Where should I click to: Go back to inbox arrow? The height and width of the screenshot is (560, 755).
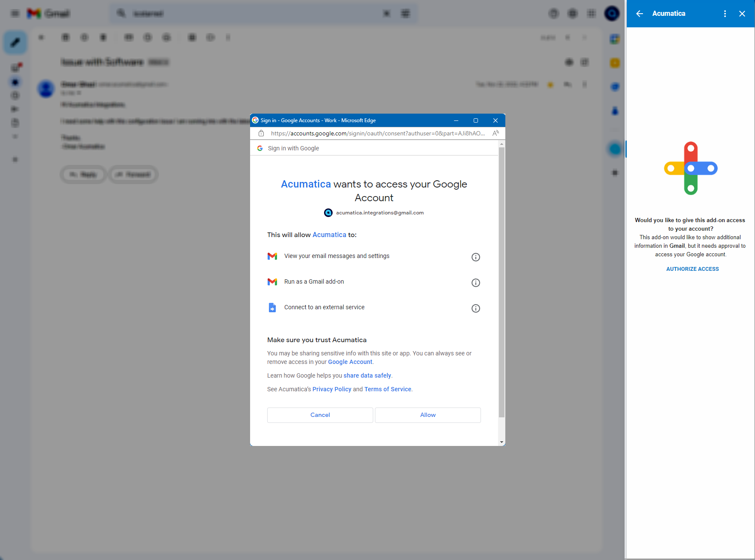(x=41, y=38)
